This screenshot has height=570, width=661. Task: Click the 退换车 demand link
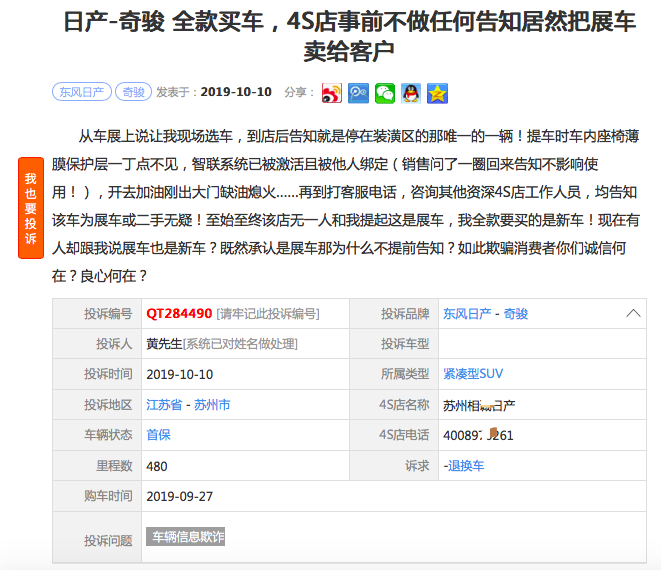[x=465, y=466]
